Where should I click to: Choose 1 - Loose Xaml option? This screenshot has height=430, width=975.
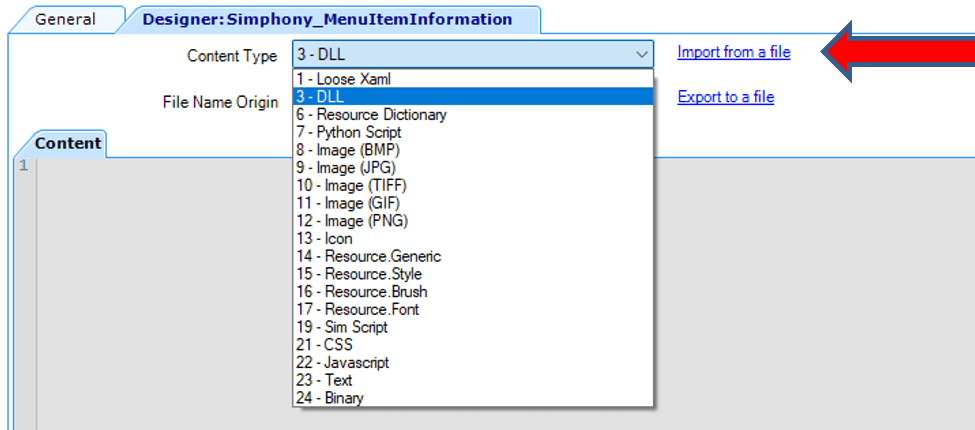342,78
